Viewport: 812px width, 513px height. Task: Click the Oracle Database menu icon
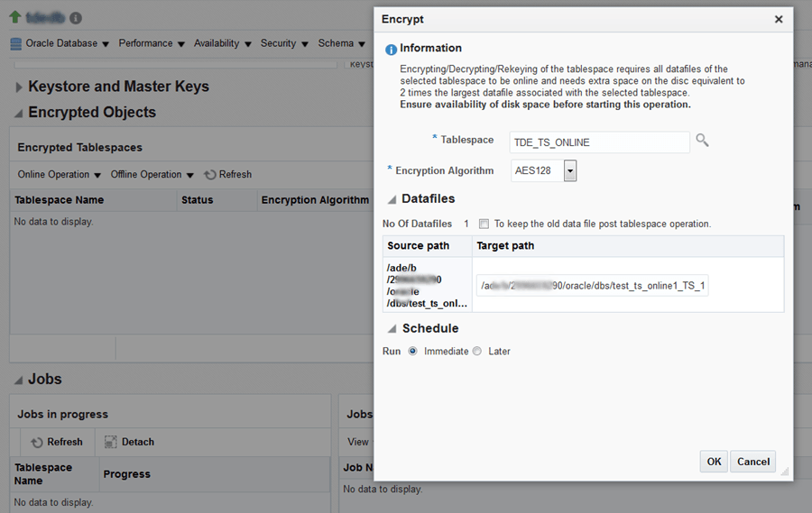(15, 43)
